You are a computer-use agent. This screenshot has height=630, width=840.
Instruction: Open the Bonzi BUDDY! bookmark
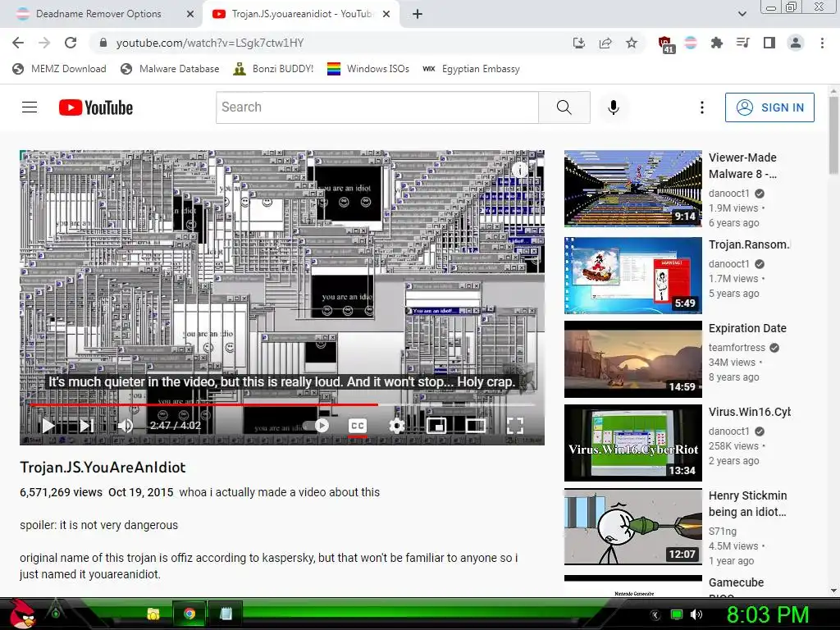(273, 69)
